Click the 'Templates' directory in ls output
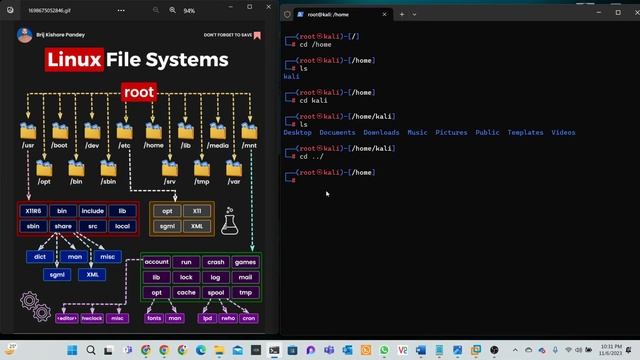Viewport: 640px width, 360px height. 525,132
